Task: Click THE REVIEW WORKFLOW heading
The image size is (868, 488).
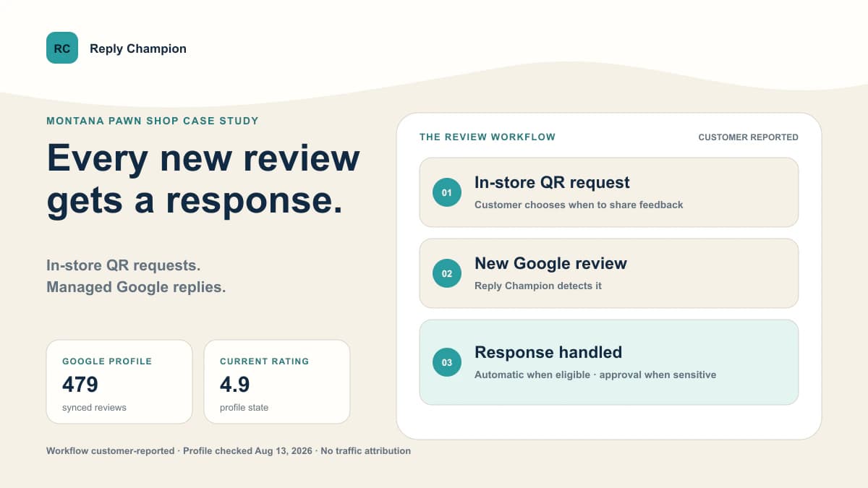Action: 488,137
